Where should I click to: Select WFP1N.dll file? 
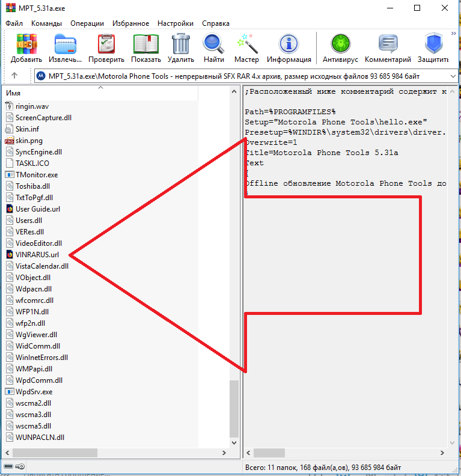(x=32, y=312)
